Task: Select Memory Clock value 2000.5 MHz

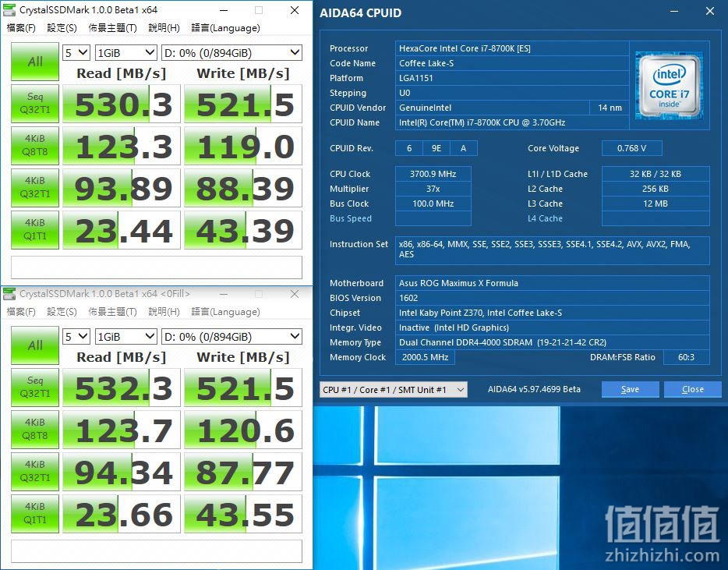Action: pyautogui.click(x=425, y=357)
